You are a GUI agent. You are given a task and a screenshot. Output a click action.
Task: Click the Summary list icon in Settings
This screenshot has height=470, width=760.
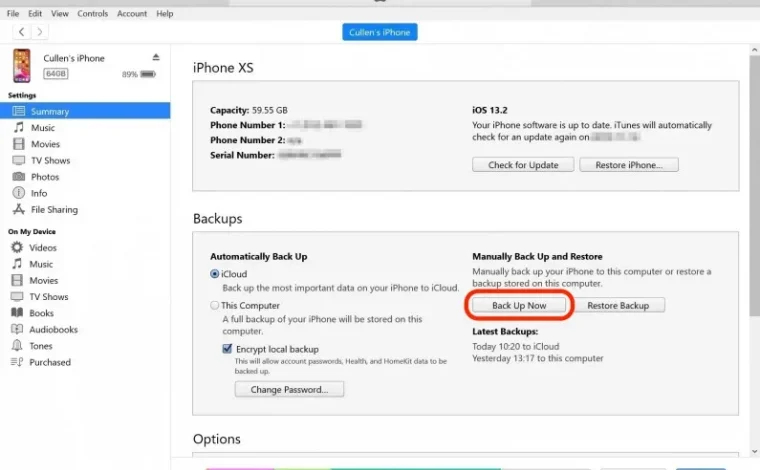18,111
